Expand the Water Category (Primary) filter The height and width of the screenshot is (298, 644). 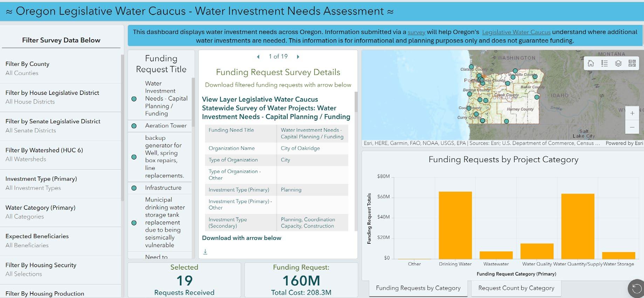(61, 212)
